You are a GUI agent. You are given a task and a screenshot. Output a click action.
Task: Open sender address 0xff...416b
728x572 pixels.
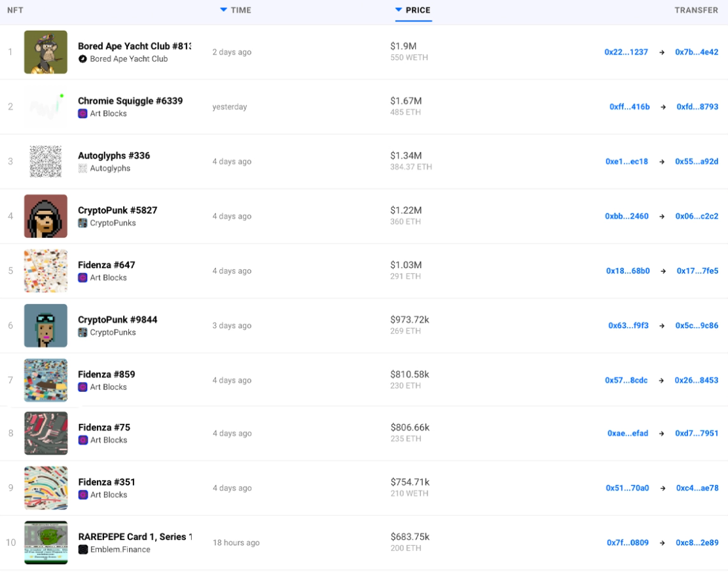630,107
